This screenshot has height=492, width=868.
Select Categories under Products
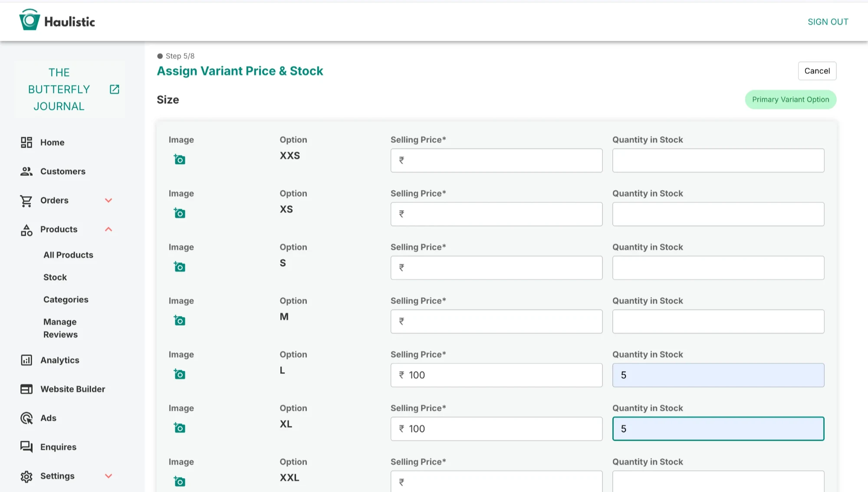click(66, 300)
